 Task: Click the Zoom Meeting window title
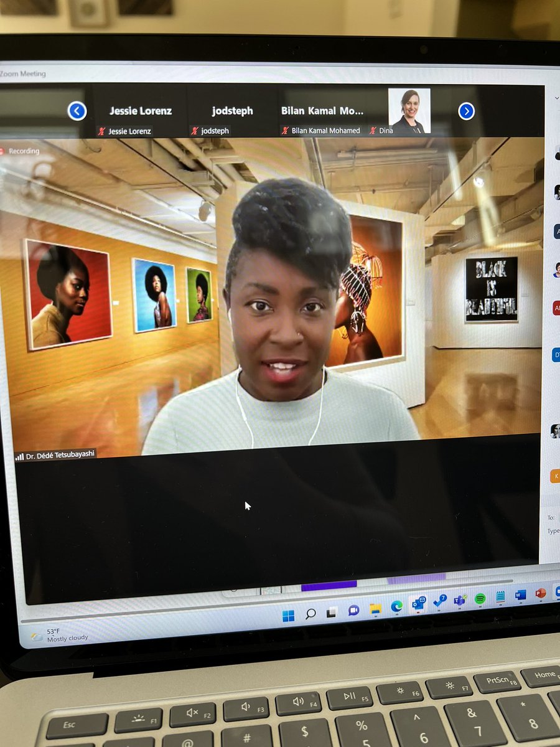24,74
